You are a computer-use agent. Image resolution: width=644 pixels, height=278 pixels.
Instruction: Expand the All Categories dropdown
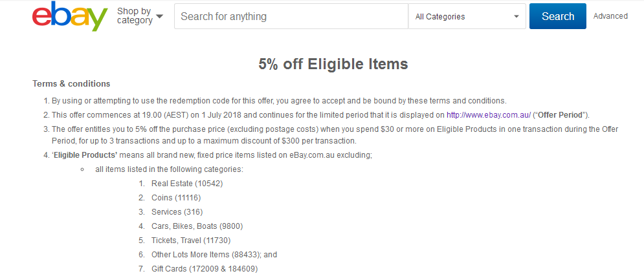pyautogui.click(x=467, y=16)
